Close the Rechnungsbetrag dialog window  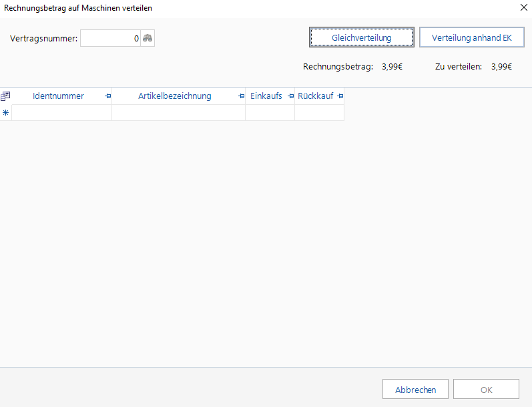point(522,7)
